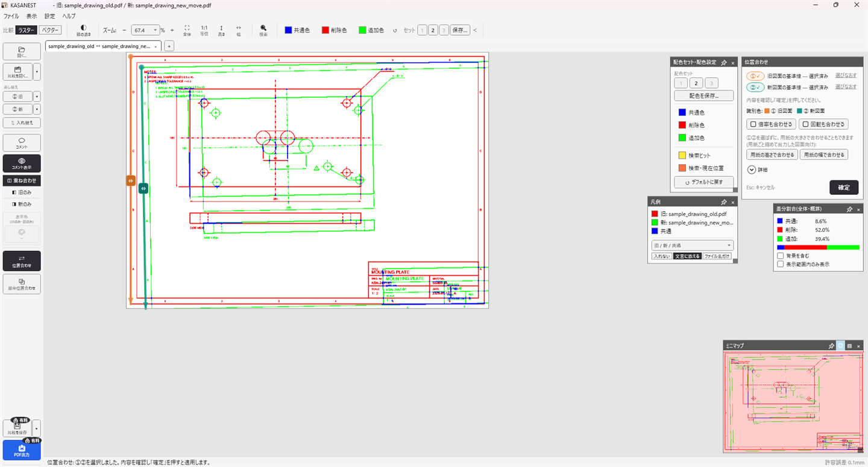
Task: Select 旧のみ view mode
Action: pos(22,192)
